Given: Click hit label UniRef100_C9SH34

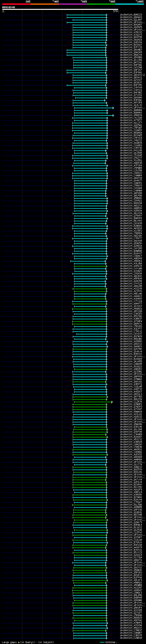Looking at the screenshot, I should (x=131, y=273).
